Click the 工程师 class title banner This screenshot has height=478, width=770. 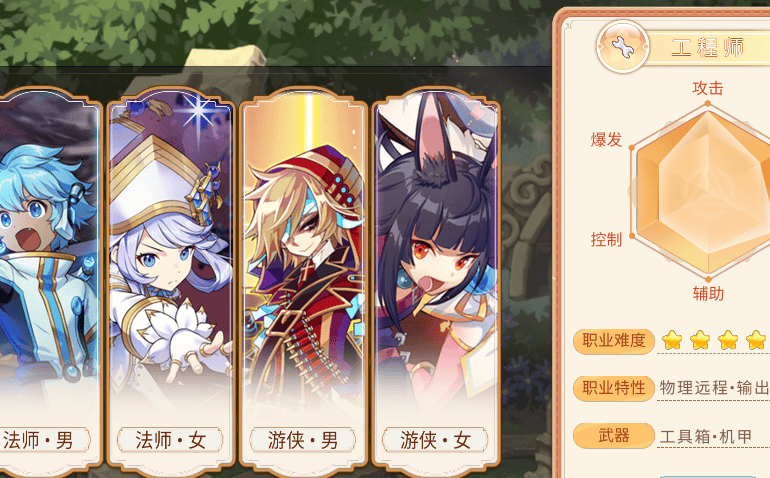707,48
